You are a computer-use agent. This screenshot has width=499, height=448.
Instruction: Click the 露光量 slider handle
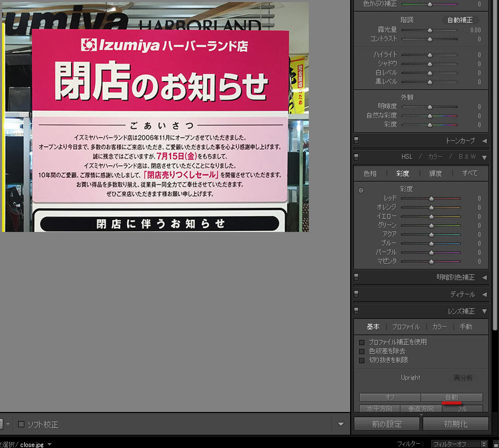click(430, 30)
